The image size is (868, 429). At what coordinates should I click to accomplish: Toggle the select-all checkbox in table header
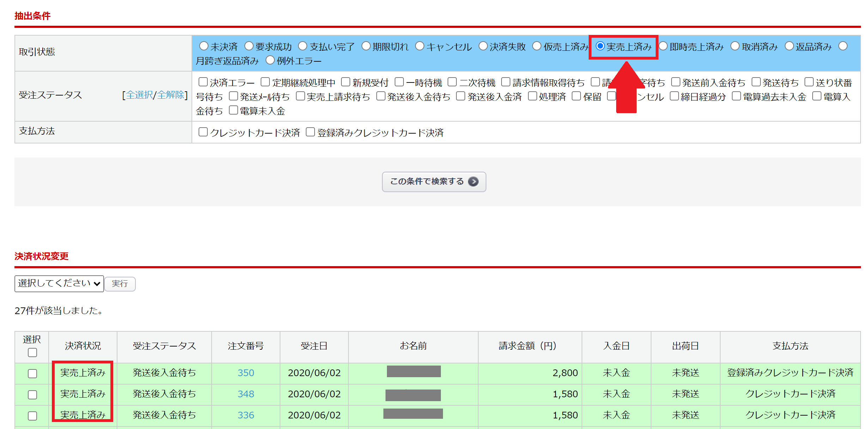tap(32, 353)
